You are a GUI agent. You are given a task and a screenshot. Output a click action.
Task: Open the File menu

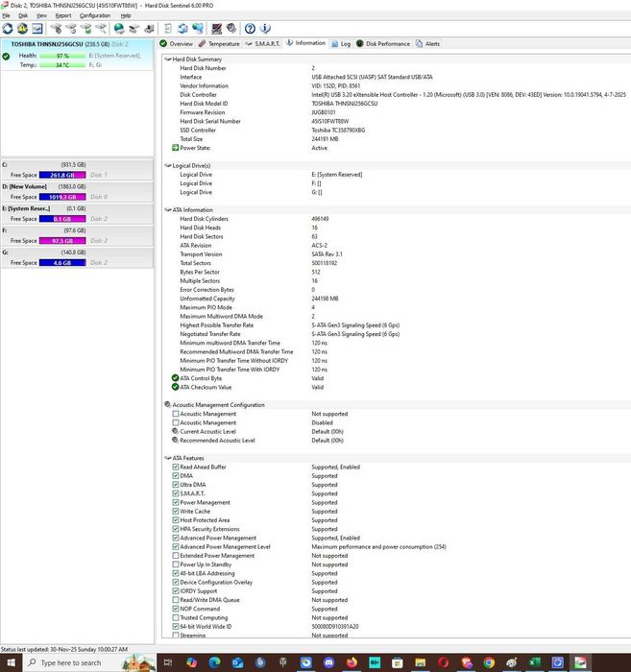[6, 15]
